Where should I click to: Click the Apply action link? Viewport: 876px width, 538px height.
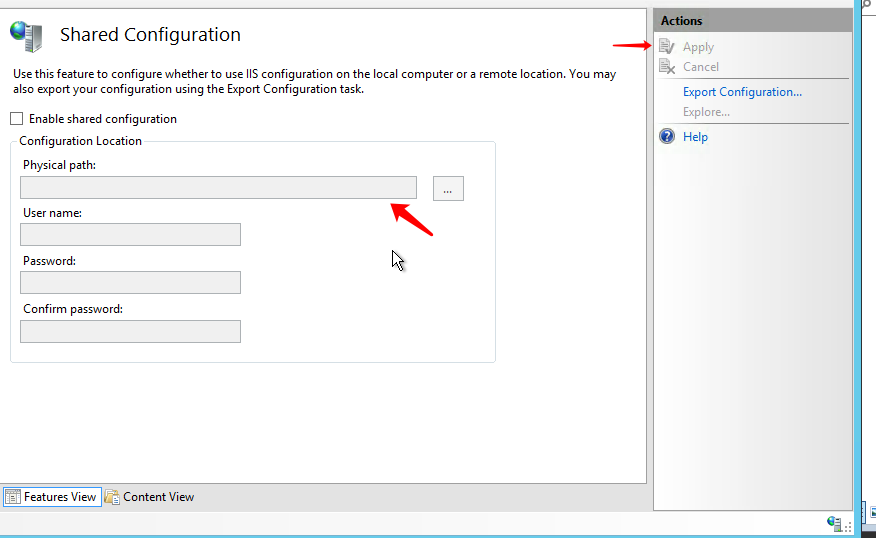click(698, 47)
